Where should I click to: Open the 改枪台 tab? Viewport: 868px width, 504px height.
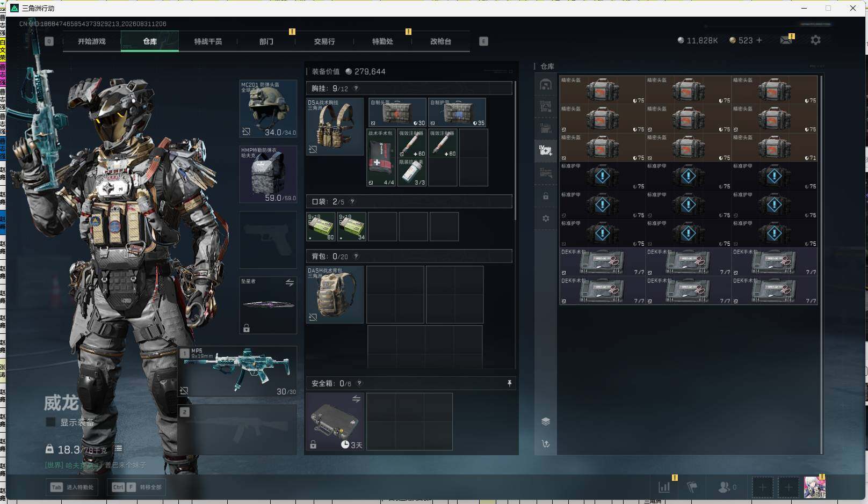pyautogui.click(x=440, y=41)
